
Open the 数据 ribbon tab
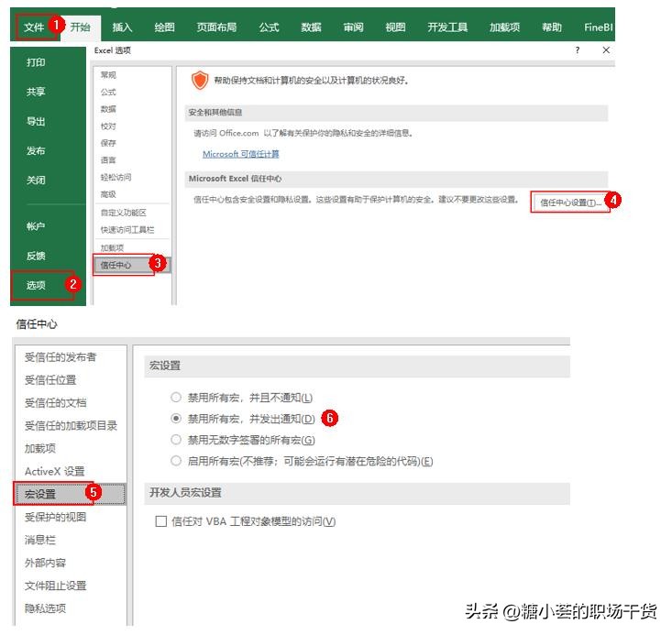point(311,27)
